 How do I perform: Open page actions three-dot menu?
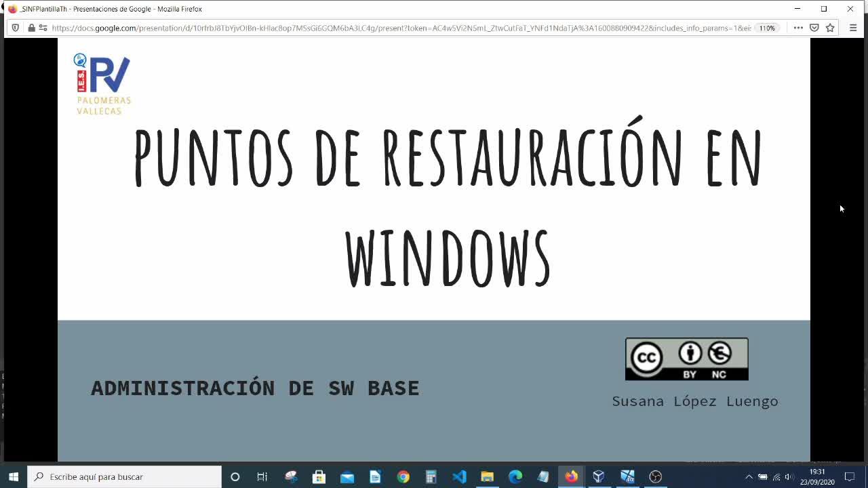798,28
